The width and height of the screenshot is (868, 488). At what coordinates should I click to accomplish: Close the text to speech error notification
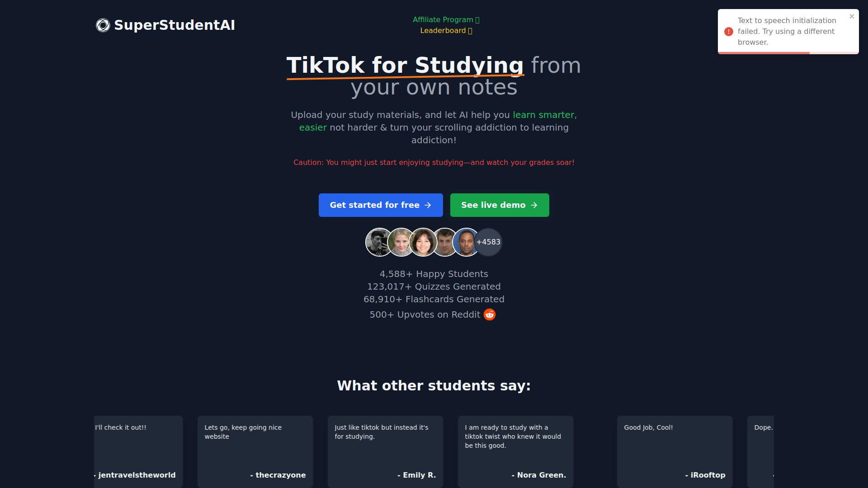click(852, 17)
